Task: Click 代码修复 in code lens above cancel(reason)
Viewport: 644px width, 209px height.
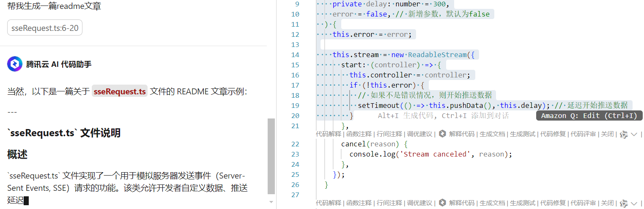Action: [x=553, y=134]
